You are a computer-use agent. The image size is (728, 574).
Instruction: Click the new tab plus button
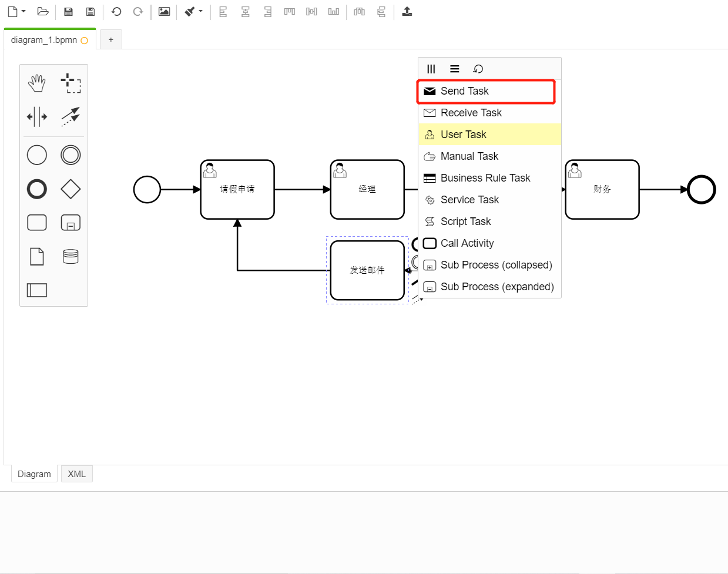click(x=110, y=39)
